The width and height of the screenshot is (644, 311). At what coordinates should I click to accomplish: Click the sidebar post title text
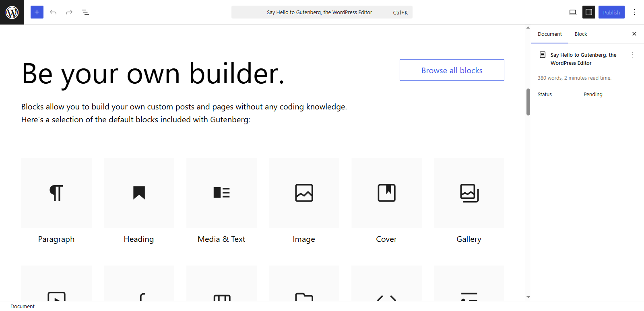click(583, 59)
